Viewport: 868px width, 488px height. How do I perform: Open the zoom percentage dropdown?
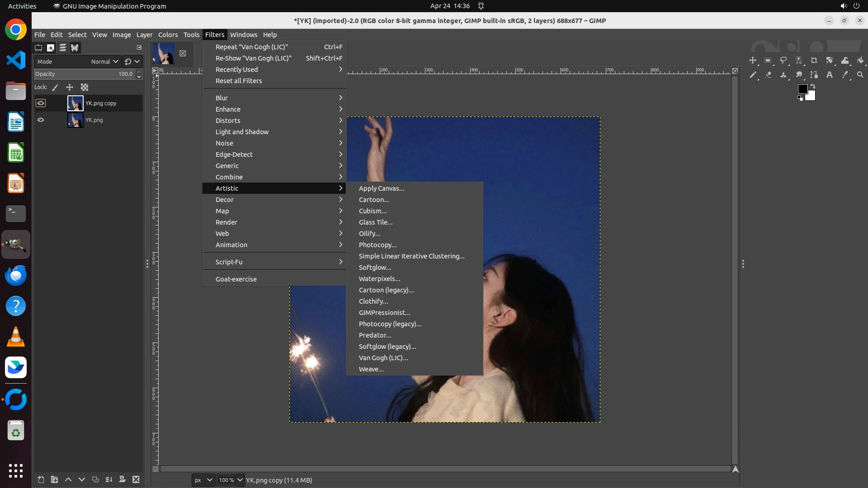coord(240,480)
